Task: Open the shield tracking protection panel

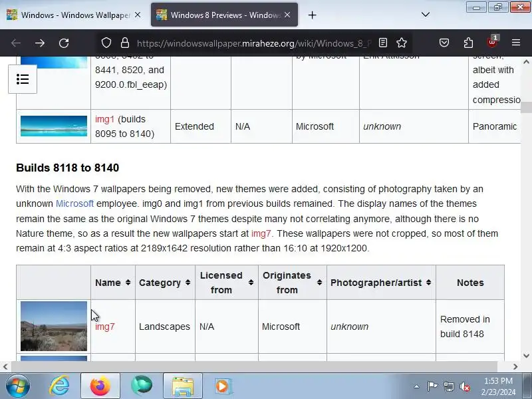Action: (106, 43)
